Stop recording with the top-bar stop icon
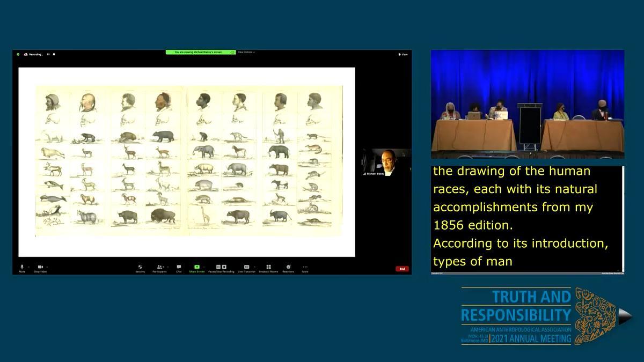 54,54
